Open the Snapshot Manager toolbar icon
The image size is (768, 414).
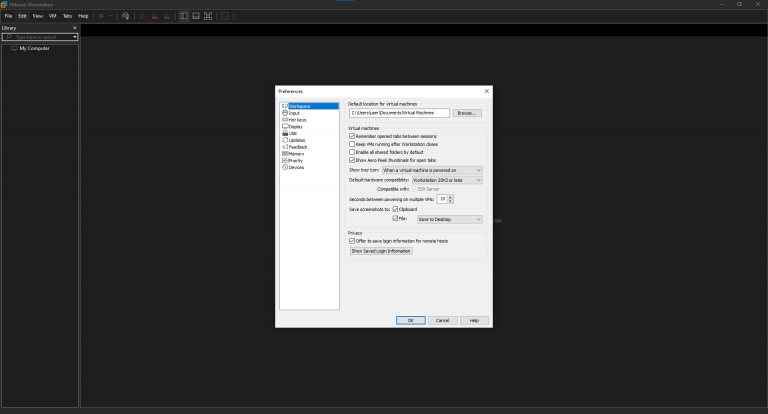click(x=167, y=16)
